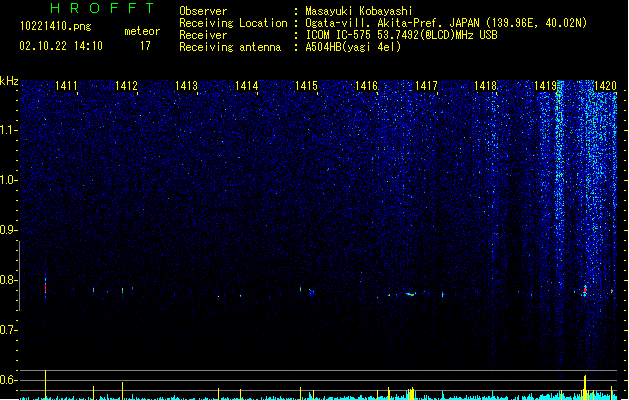Click the 1.1 frequency axis label

click(8, 130)
